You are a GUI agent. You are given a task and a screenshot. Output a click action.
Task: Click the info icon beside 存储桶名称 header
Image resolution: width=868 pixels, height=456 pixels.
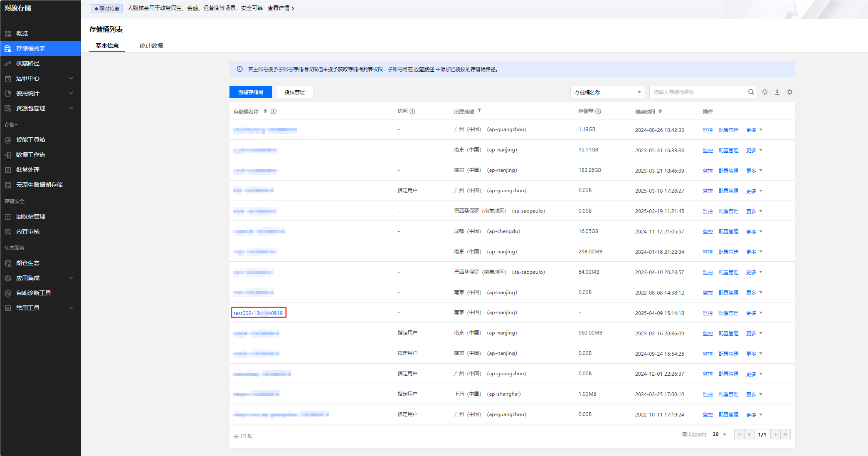coord(274,112)
